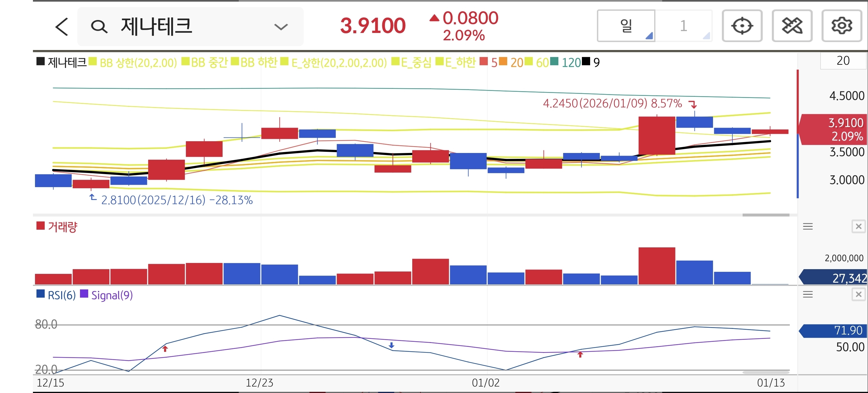Open the 일 period dropdown
The height and width of the screenshot is (393, 868).
(626, 26)
